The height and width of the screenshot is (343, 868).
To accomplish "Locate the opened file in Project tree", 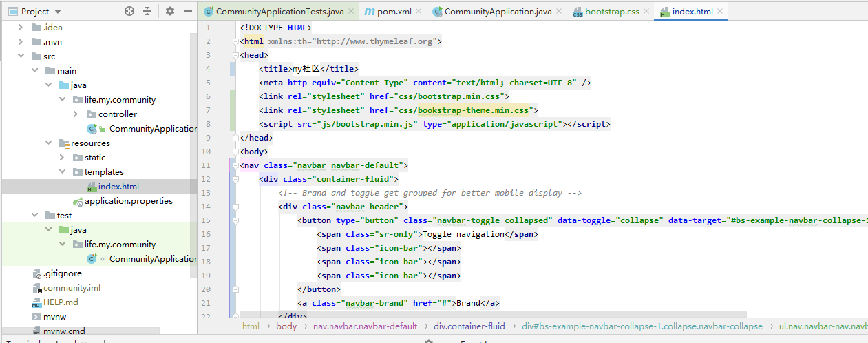I will point(129,11).
